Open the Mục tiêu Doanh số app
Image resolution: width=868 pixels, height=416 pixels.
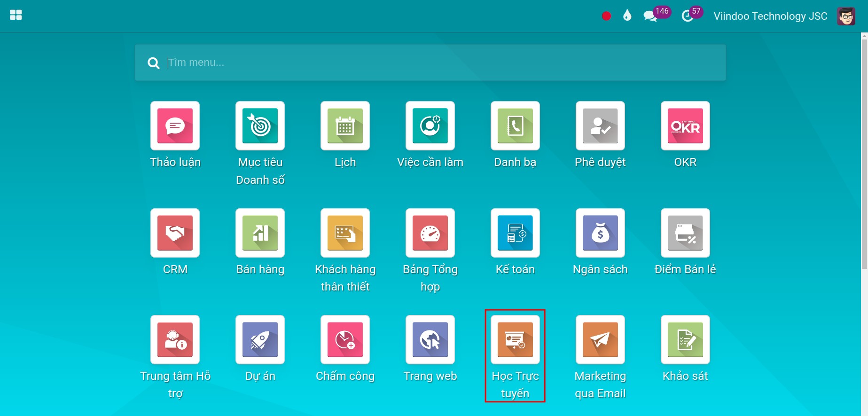[x=260, y=126]
